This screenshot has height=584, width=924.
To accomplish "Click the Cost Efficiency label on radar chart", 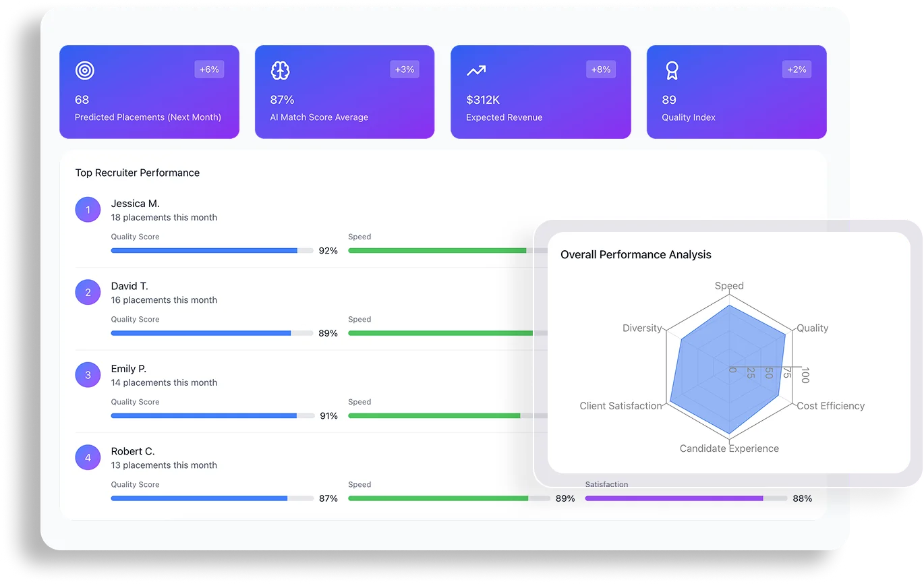I will (x=830, y=406).
